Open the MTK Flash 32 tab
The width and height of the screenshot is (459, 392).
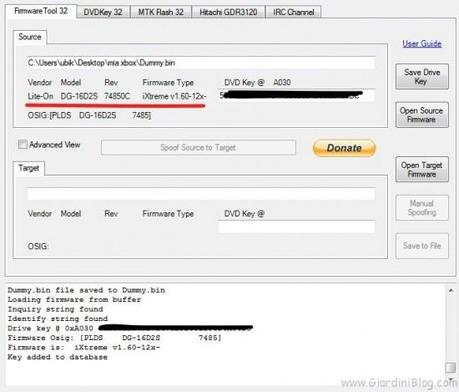tap(161, 12)
